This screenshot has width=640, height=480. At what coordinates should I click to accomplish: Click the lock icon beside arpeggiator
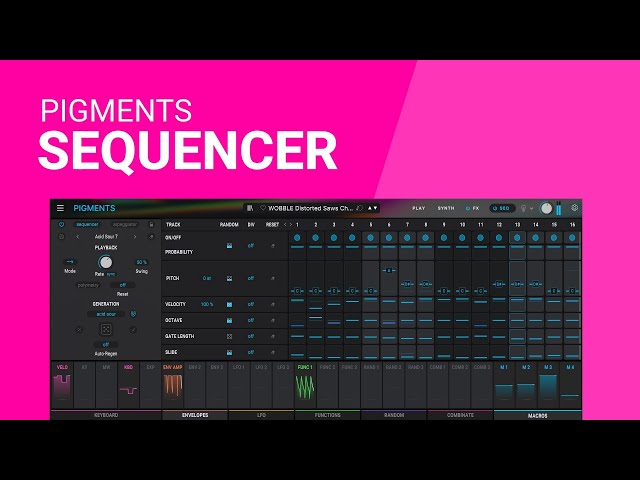151,224
